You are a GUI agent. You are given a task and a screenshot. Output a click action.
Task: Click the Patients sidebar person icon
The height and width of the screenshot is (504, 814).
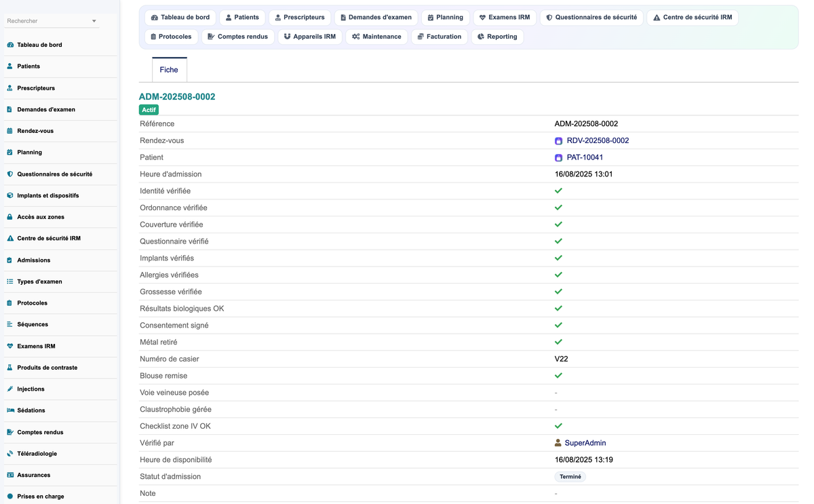[10, 66]
